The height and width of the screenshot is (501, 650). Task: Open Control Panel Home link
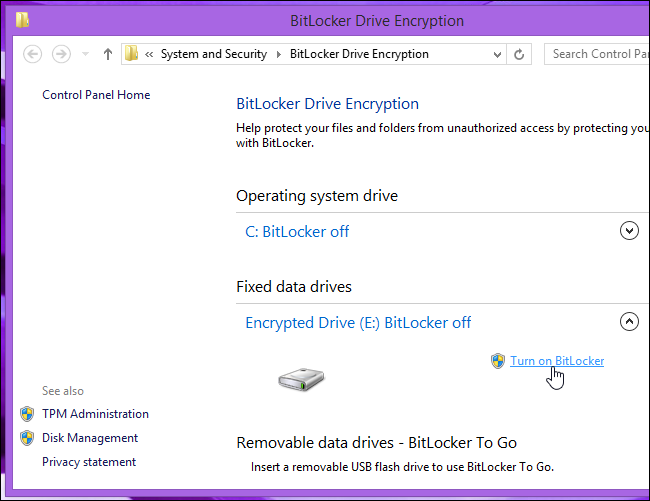tap(96, 95)
